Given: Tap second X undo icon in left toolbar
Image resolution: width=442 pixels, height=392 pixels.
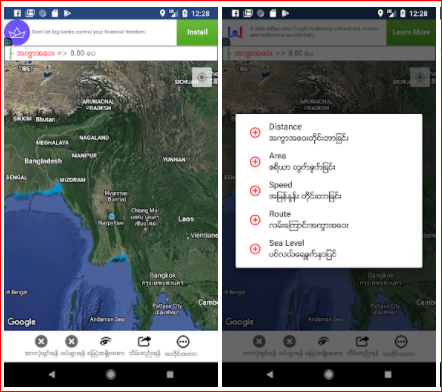Looking at the screenshot, I should tap(71, 341).
